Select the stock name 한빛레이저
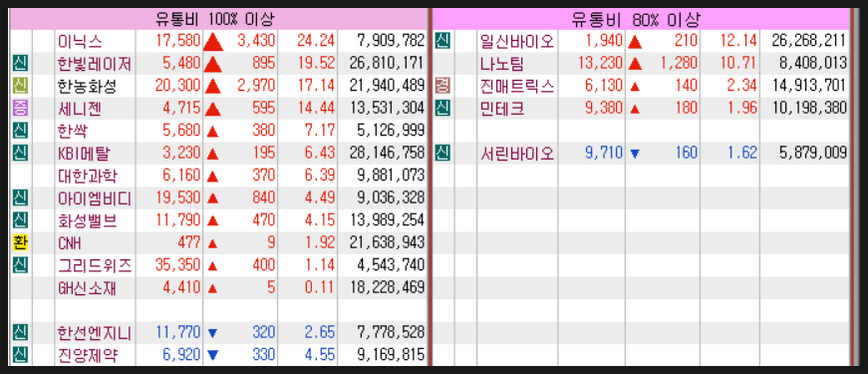Image resolution: width=868 pixels, height=374 pixels. [95, 64]
